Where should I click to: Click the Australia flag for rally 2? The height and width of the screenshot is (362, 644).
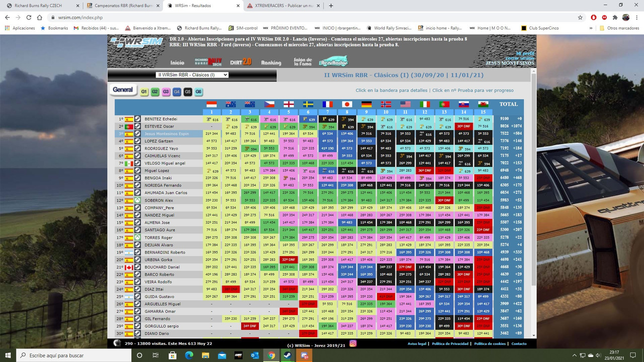[231, 104]
